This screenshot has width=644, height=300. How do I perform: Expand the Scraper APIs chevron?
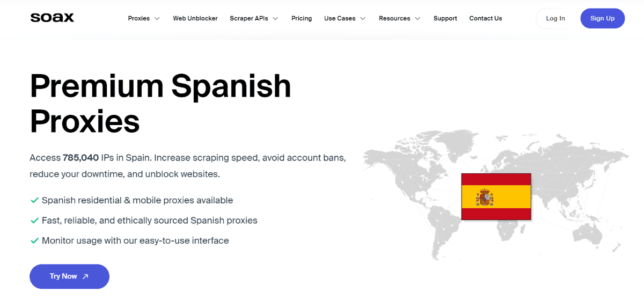point(275,18)
